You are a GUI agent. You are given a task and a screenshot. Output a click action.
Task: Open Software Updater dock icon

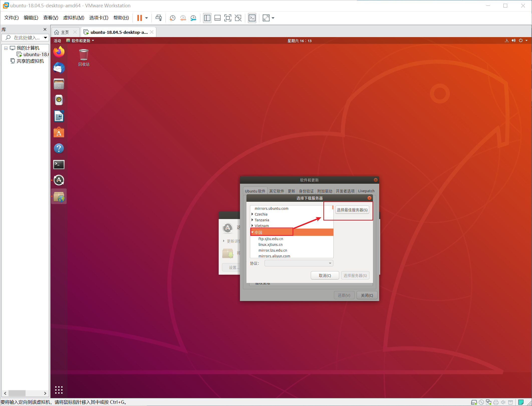[59, 180]
